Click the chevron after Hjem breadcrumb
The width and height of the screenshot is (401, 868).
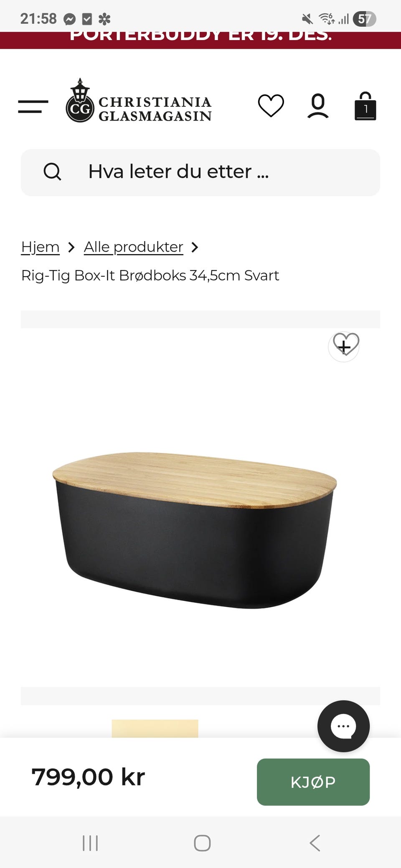[71, 247]
